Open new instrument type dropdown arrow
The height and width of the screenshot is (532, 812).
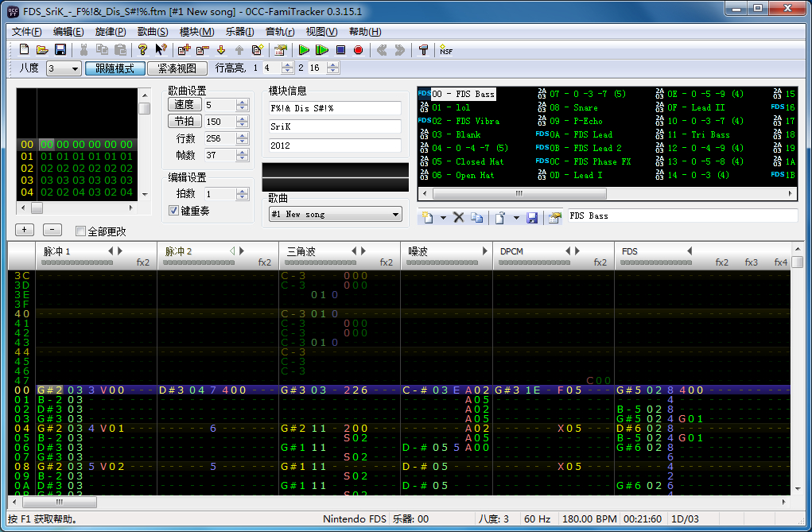443,218
